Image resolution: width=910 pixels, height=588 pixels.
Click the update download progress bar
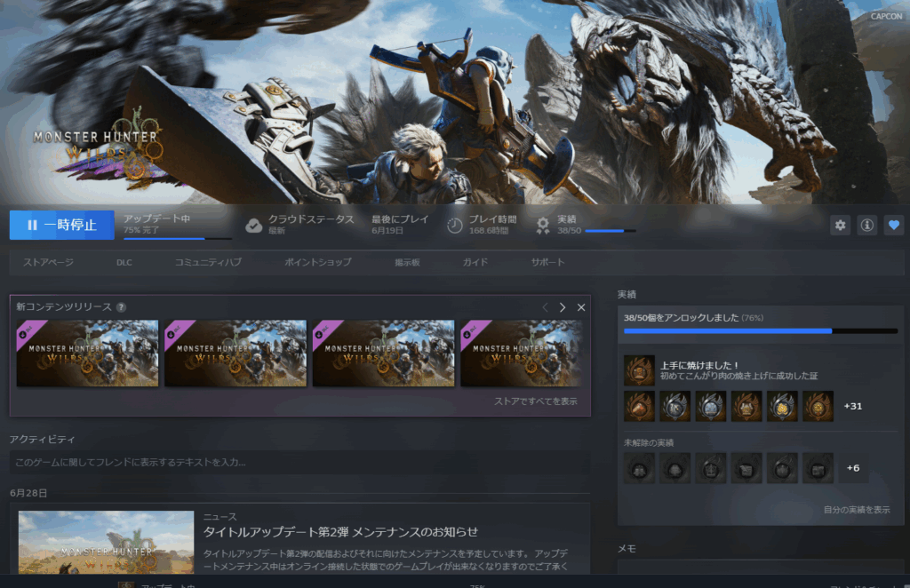click(177, 238)
